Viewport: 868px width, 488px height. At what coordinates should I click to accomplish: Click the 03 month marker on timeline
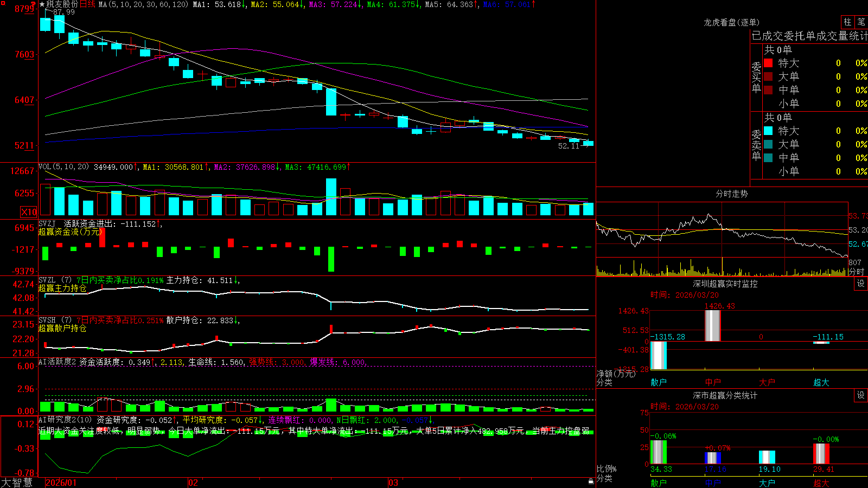(x=393, y=483)
